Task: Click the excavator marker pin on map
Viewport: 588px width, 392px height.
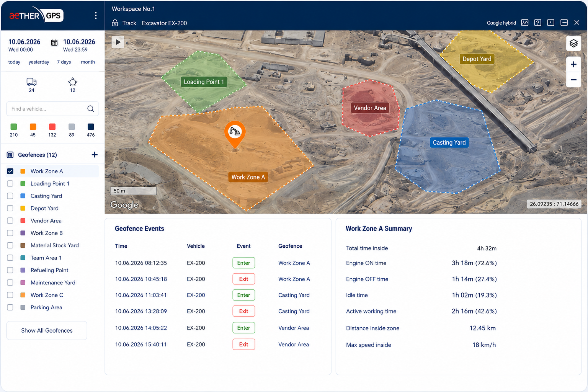Action: coord(235,134)
